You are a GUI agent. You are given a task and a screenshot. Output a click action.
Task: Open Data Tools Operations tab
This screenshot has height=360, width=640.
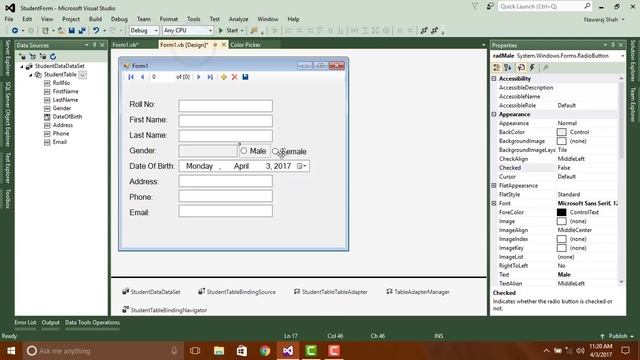92,322
